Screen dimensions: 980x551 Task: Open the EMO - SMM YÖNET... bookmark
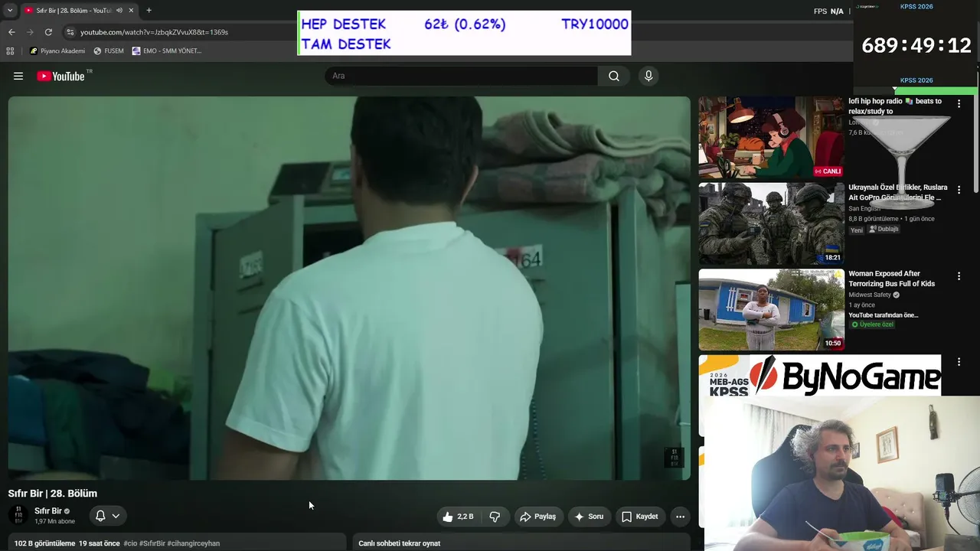click(167, 51)
